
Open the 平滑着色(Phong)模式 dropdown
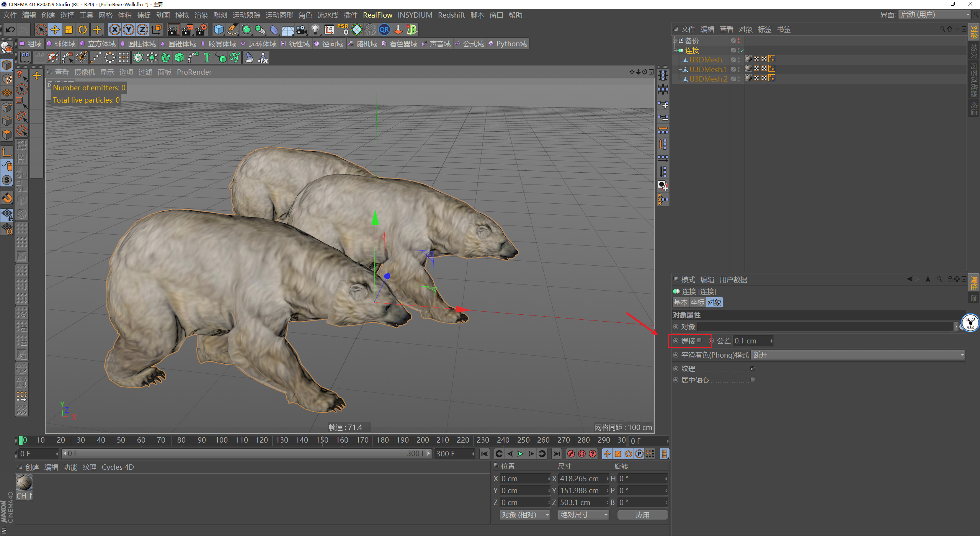[857, 355]
